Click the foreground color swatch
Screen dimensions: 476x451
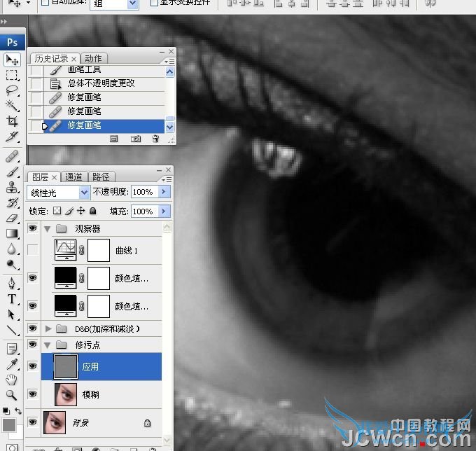coord(9,425)
